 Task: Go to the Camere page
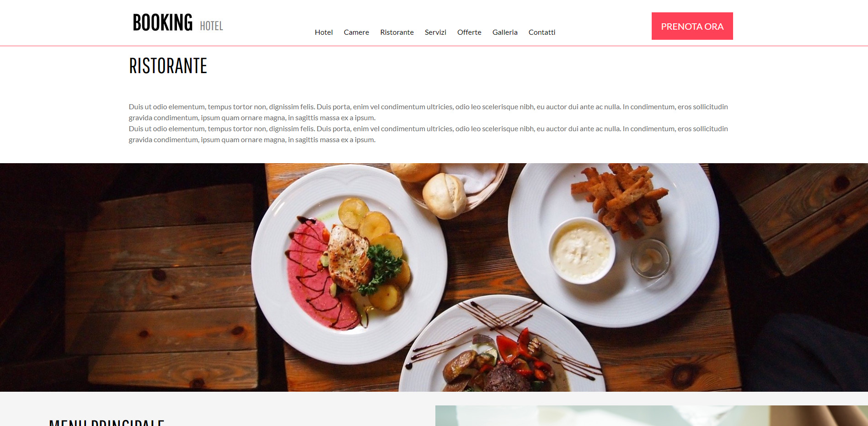356,32
